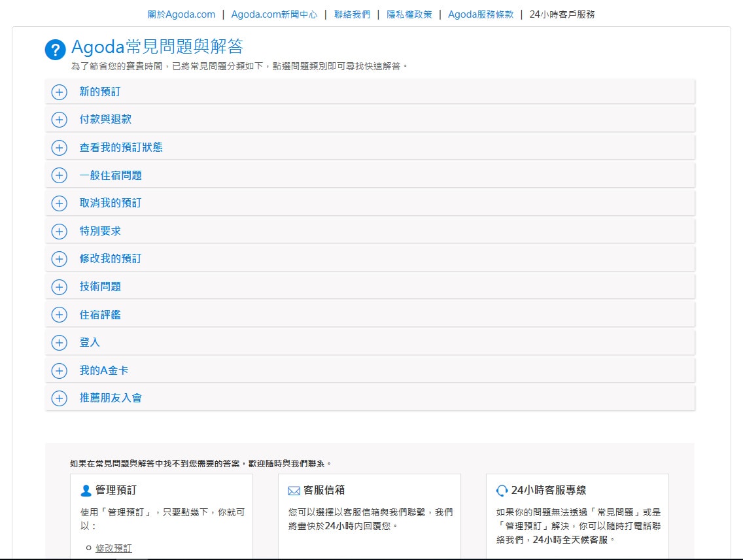The width and height of the screenshot is (743, 560).
Task: Open the 聯絡我們 link
Action: (352, 14)
